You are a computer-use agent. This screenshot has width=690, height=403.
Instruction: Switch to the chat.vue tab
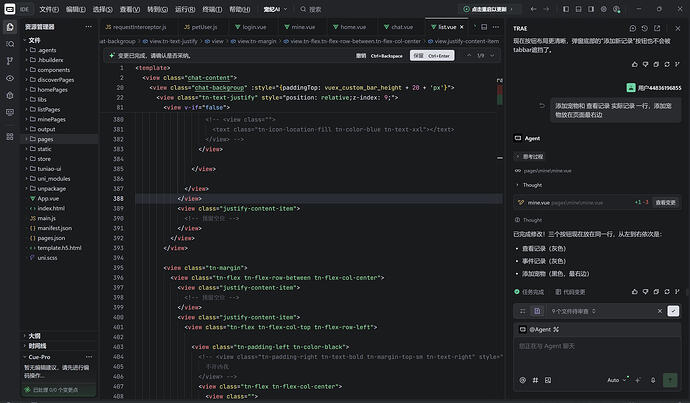[398, 27]
